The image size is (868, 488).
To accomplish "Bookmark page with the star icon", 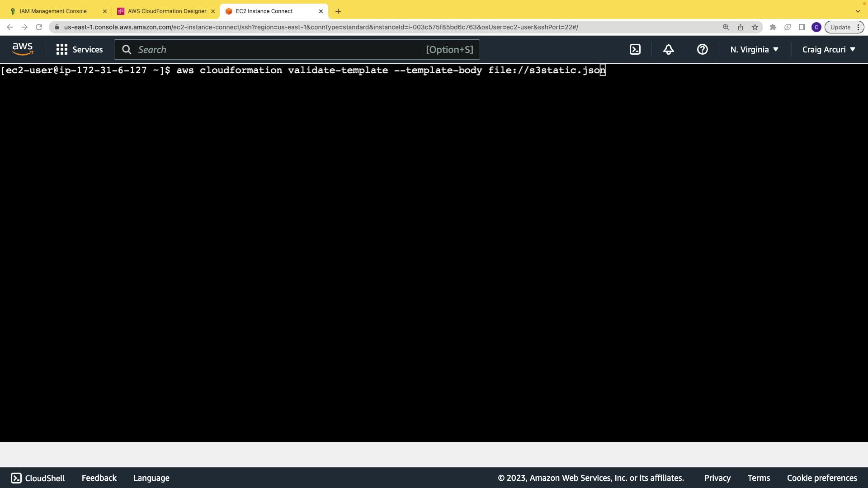I will point(755,27).
